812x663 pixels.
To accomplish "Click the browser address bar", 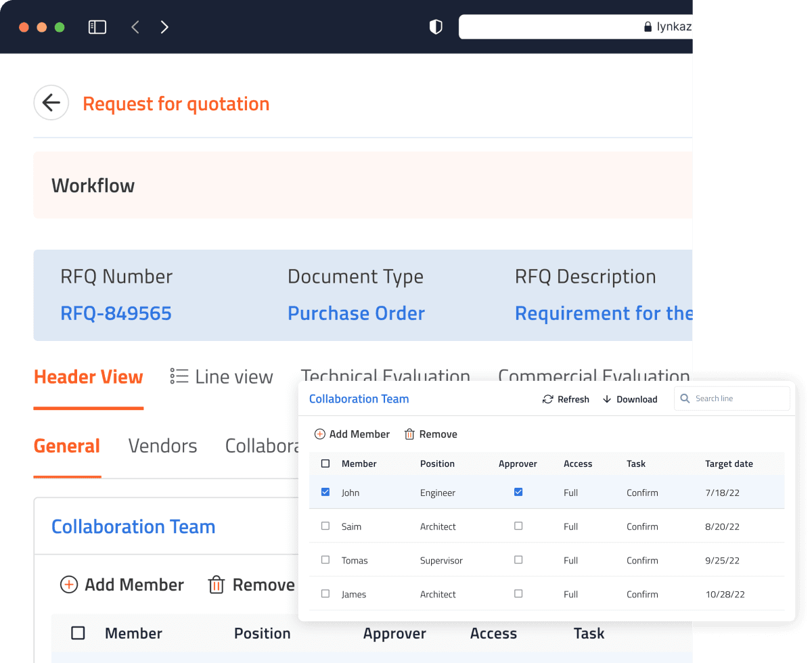I will tap(576, 27).
